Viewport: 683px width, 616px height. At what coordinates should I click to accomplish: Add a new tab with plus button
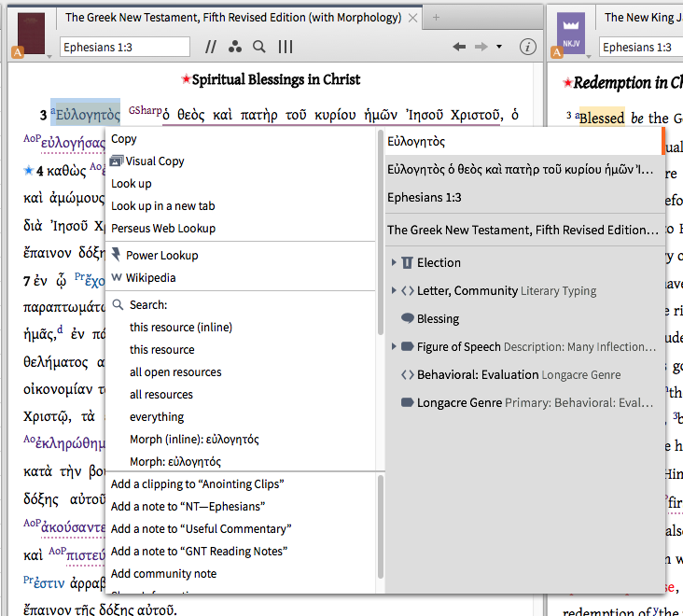436,18
